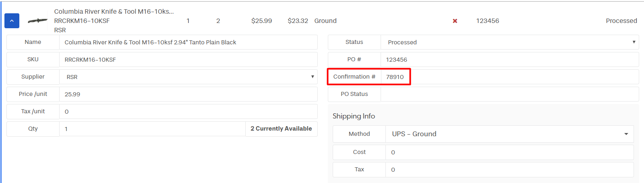Click the Qty input field
Screen dimensions: 644x183
tap(152, 129)
